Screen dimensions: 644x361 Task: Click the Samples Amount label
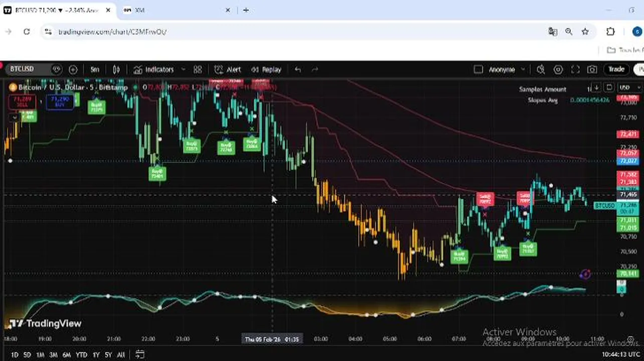click(543, 89)
